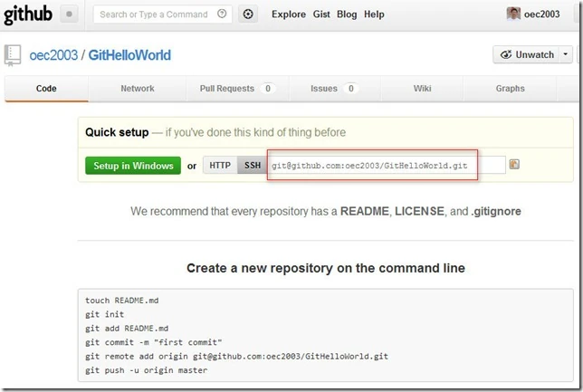
Task: Open the GitHelloWorld repository link
Action: pyautogui.click(x=129, y=55)
